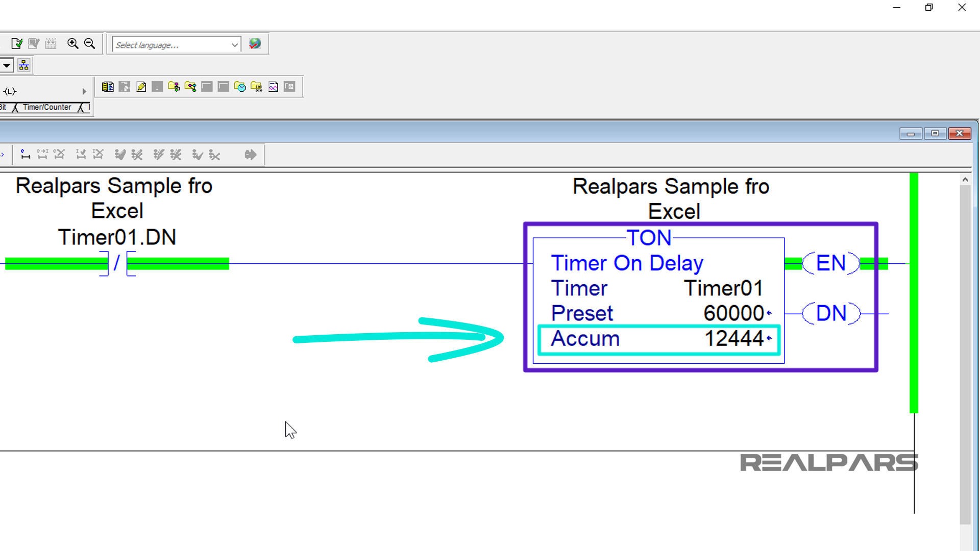Click the Finalize All Edits arrow icon
The image size is (980, 551).
pyautogui.click(x=250, y=155)
